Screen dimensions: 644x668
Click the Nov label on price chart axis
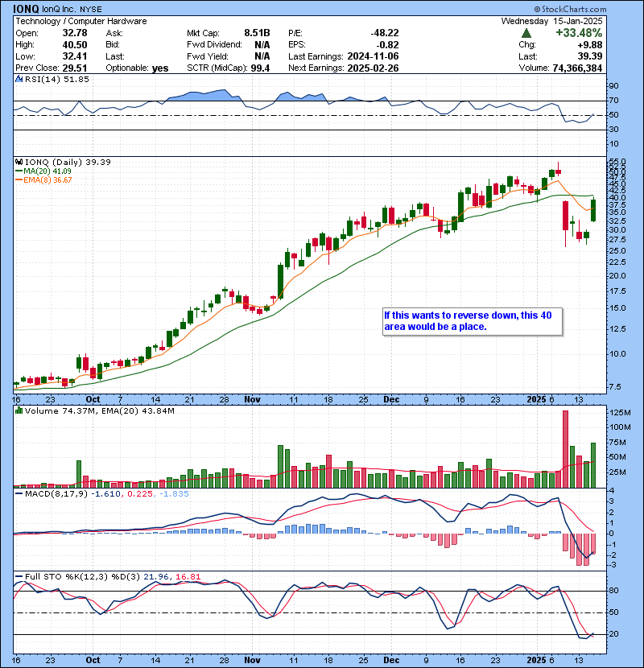click(x=252, y=399)
